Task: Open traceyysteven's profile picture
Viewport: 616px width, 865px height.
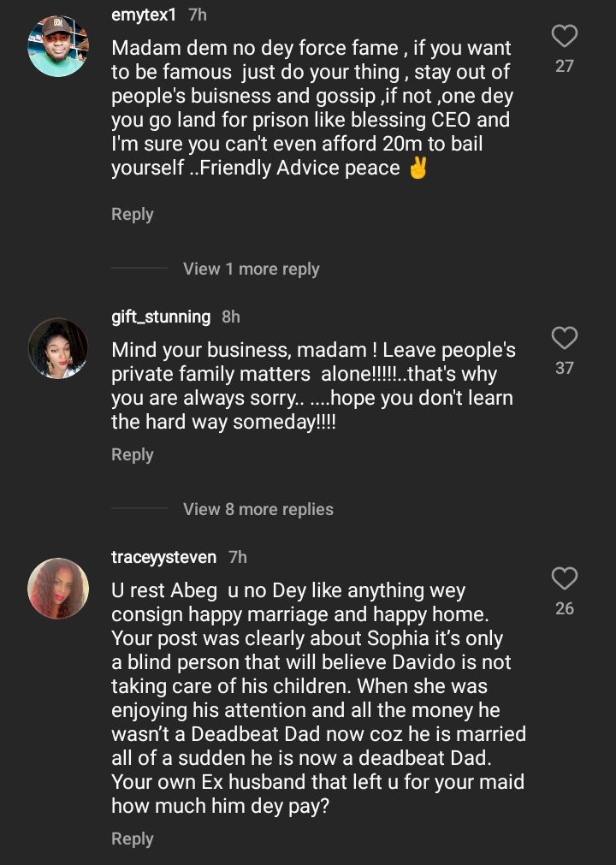Action: [58, 589]
